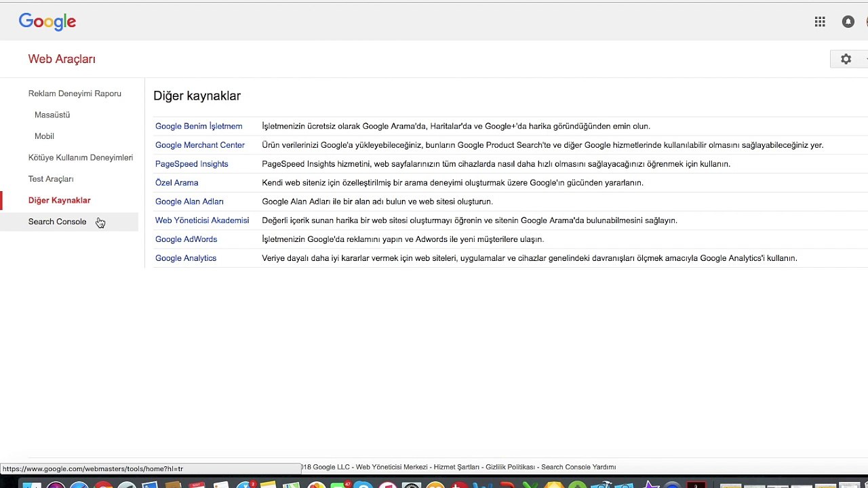Select Masaüstü in the sidebar
The height and width of the screenshot is (488, 868).
52,115
